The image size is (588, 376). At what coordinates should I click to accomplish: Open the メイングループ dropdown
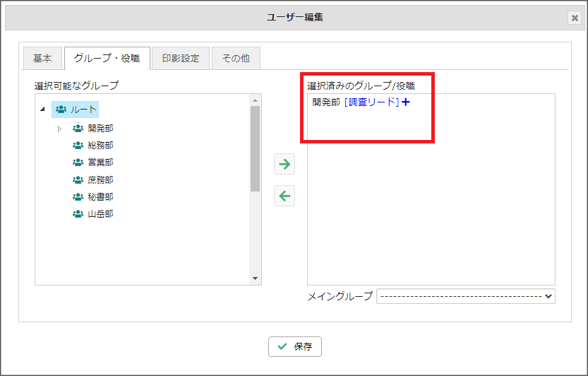(x=466, y=296)
